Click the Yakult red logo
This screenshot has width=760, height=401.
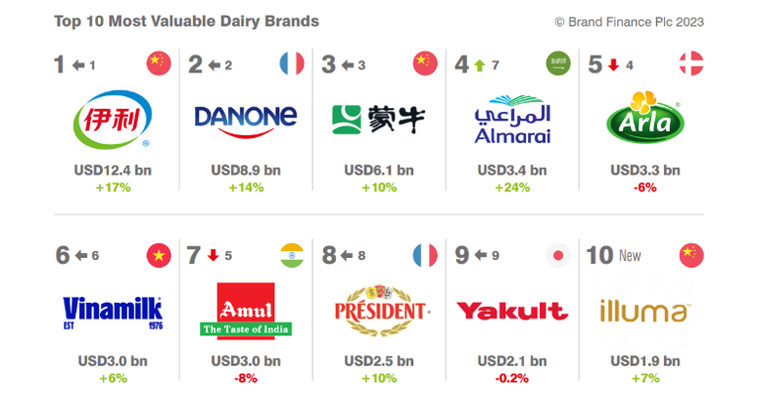click(511, 311)
